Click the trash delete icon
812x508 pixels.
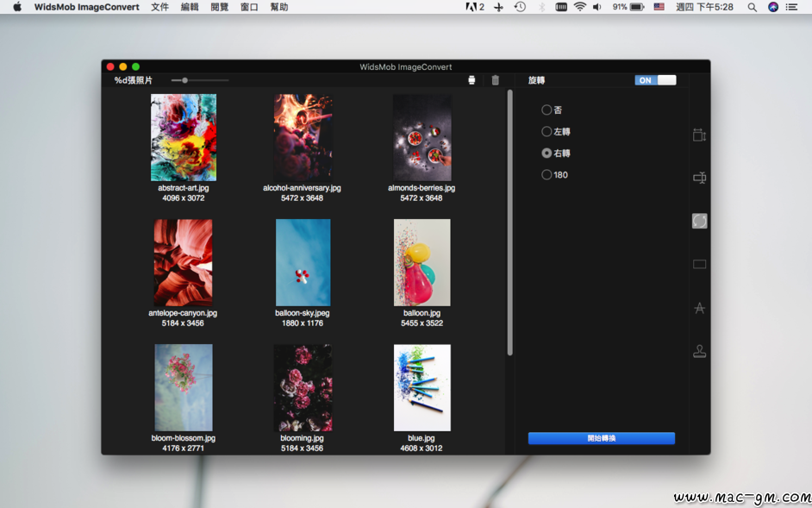[496, 80]
